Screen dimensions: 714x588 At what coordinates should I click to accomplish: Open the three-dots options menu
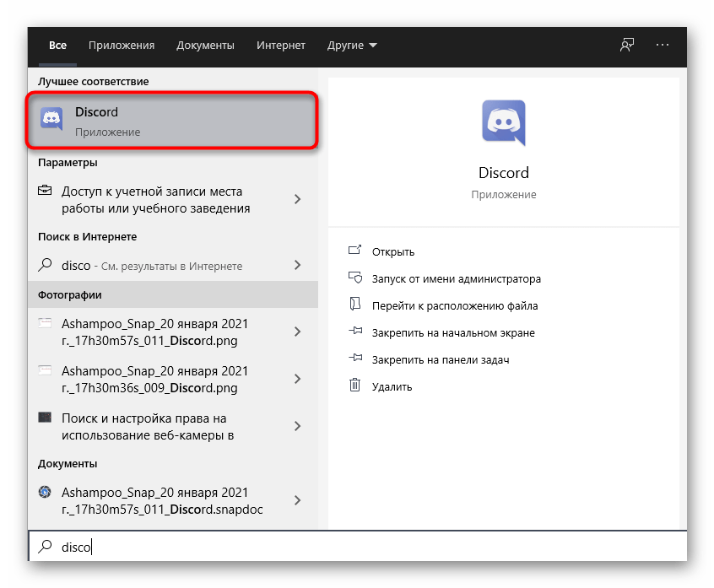(662, 46)
